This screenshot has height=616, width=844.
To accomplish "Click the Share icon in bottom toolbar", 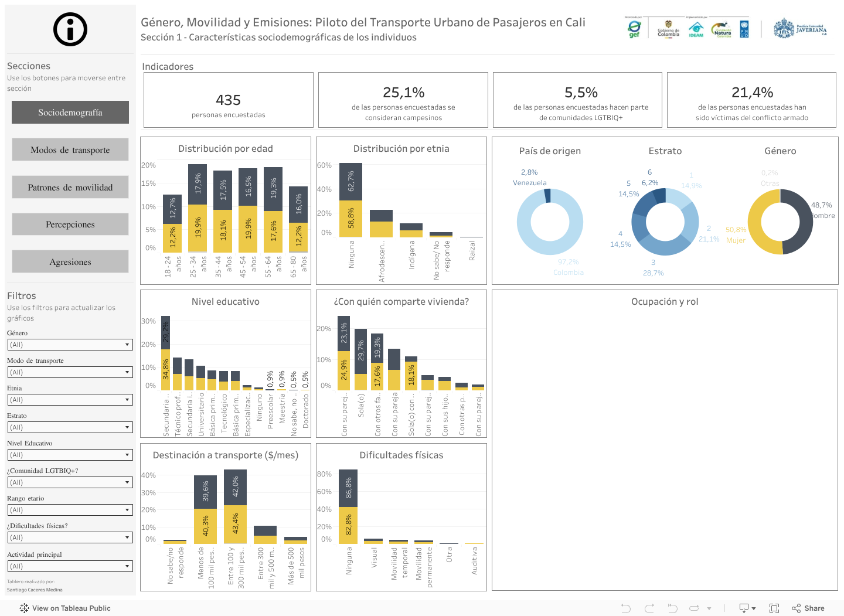I will pyautogui.click(x=808, y=608).
